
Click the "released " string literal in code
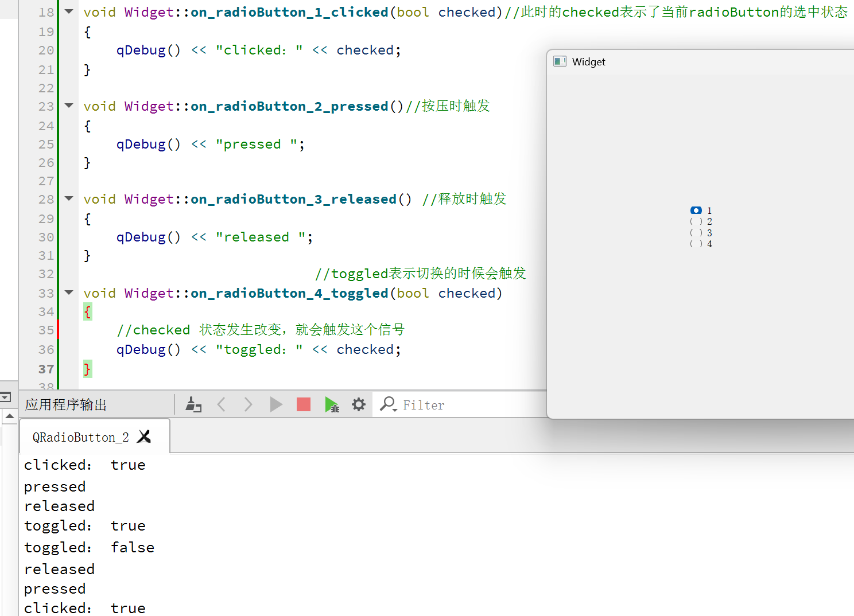261,237
